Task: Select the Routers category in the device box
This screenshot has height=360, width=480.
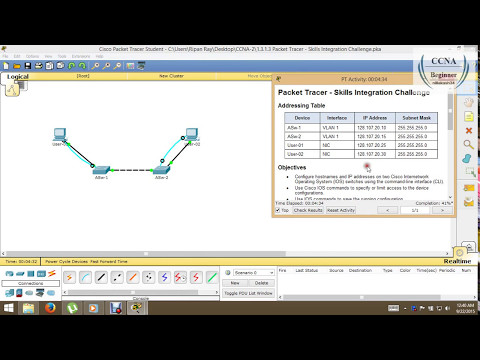Action: 9,274
